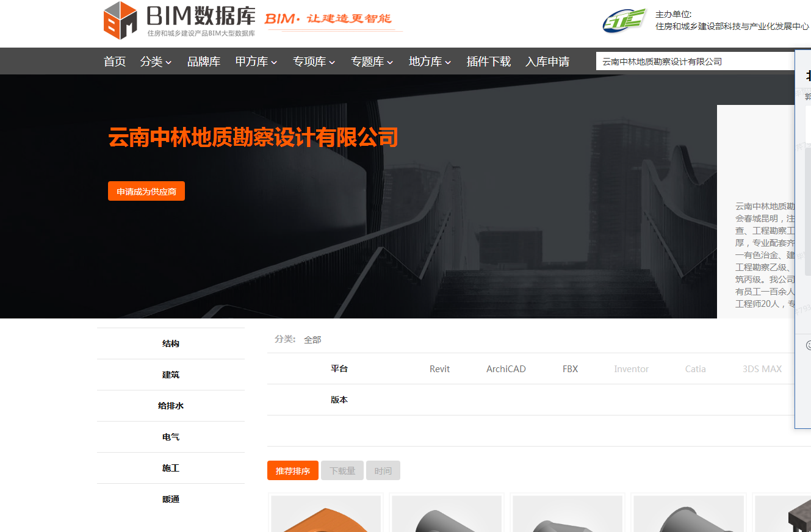The image size is (811, 532).
Task: Filter by the 3DS MAX platform
Action: point(762,369)
